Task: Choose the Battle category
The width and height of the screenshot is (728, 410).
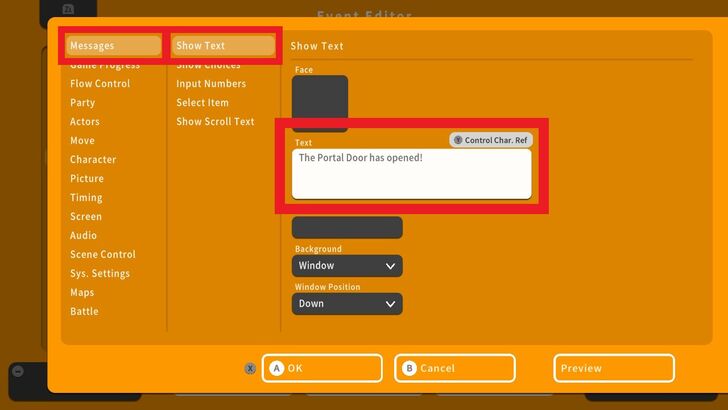Action: click(x=84, y=312)
